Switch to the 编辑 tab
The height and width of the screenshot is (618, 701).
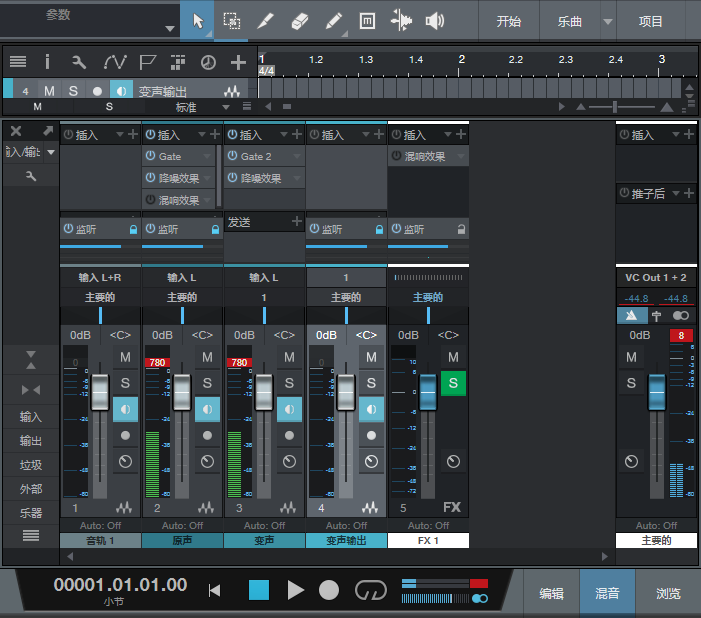[551, 593]
